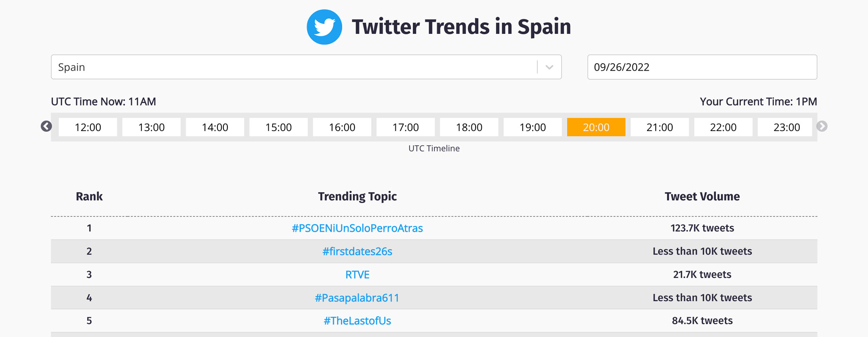Click the highlighted 20:00 time slot
Screen dimensions: 868x337
596,127
